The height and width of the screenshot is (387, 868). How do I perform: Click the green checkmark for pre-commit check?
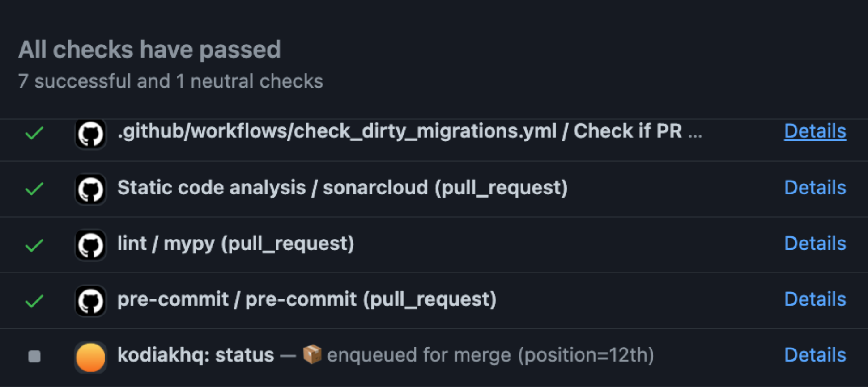[x=34, y=301]
